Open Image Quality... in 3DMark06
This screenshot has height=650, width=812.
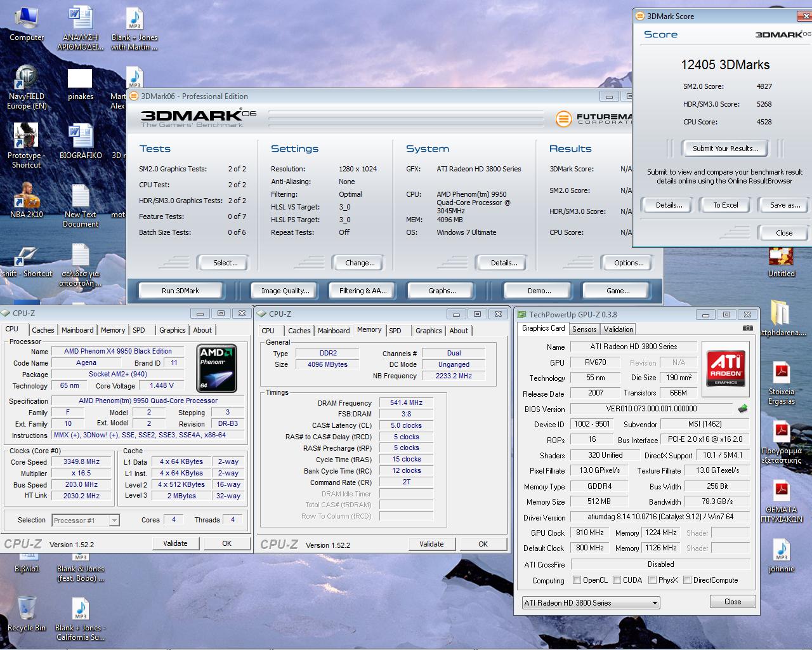click(285, 291)
